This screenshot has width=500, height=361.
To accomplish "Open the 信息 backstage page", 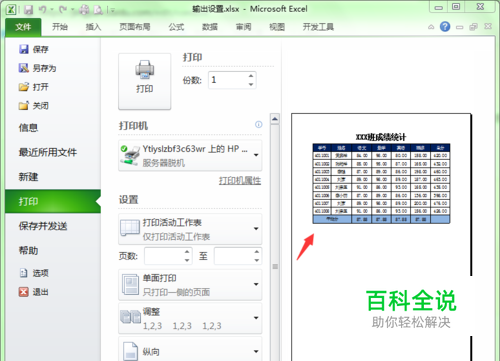I will (x=28, y=127).
